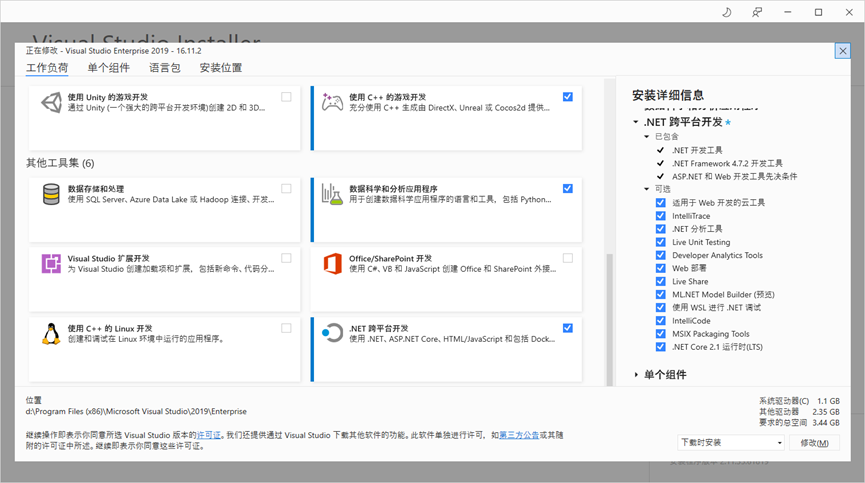Viewport: 865px width, 483px height.
Task: Uncheck .NET 分析工具 component
Action: coord(660,229)
